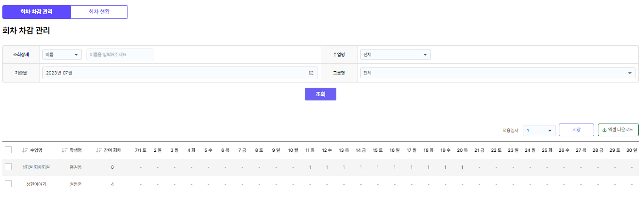
Task: Select the 회차 차감 관리 tab
Action: 37,12
